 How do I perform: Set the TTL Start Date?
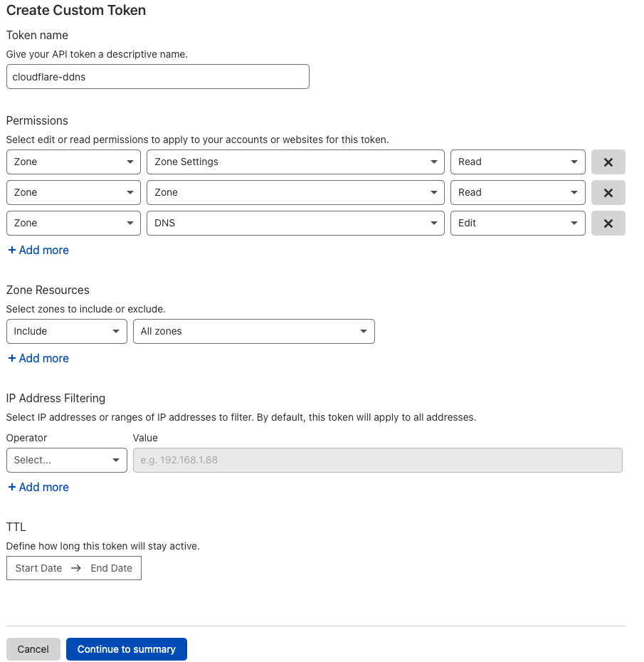pyautogui.click(x=39, y=569)
